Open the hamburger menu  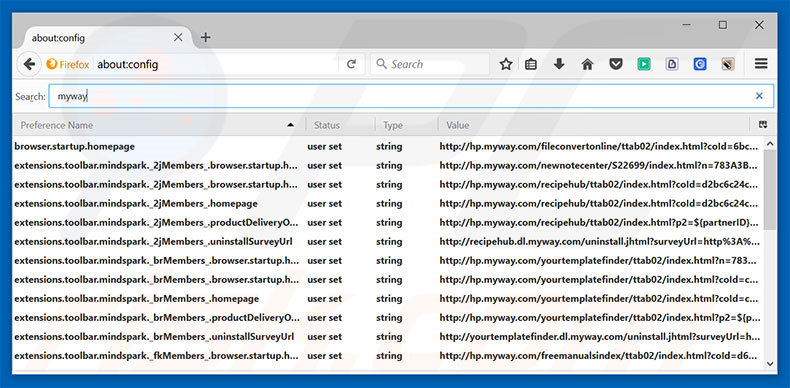(761, 63)
